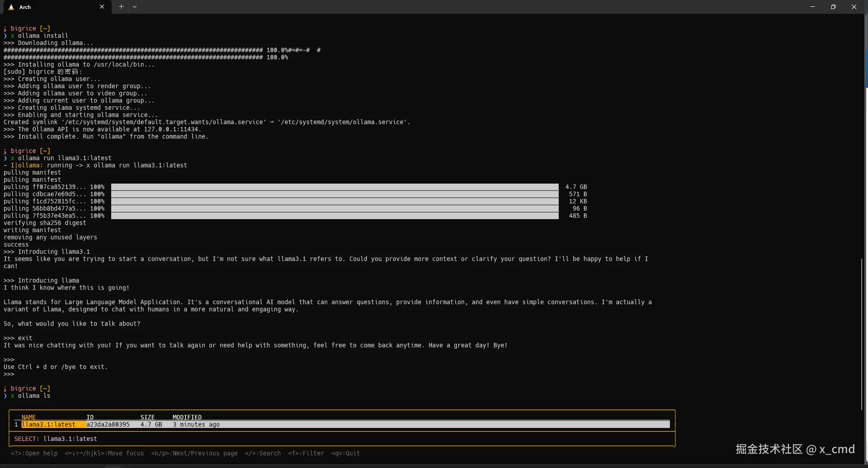Click the Tux penguin icon on the Arch tab
The image size is (868, 468).
11,7
